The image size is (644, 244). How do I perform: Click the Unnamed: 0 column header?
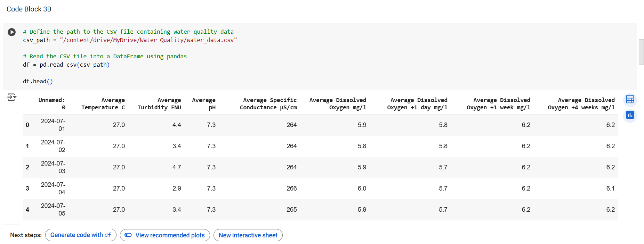click(x=51, y=104)
